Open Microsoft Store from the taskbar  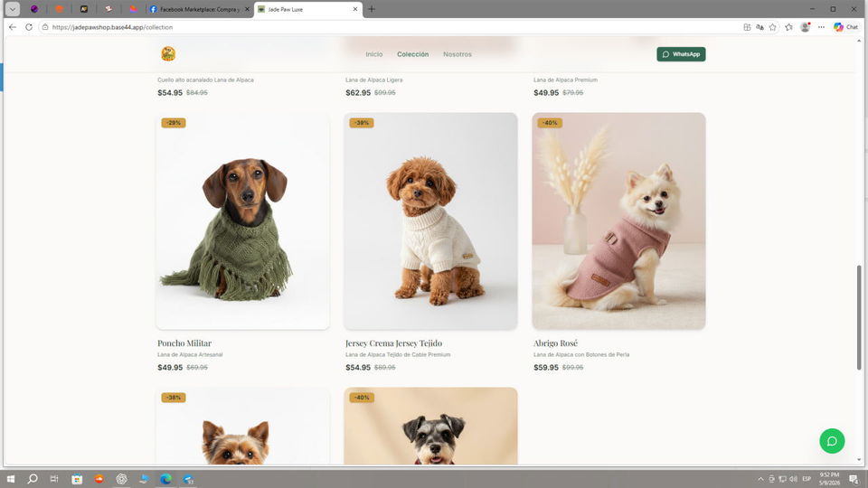(x=77, y=479)
